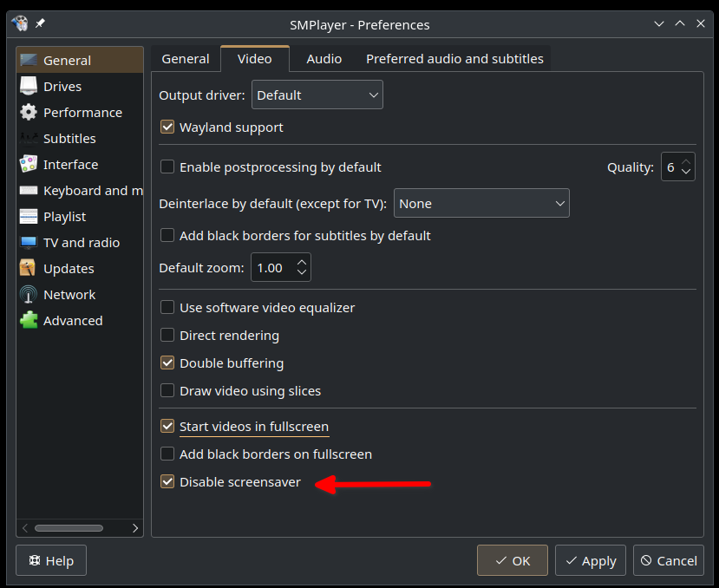This screenshot has width=719, height=588.
Task: Open the Deinterlace by default dropdown
Action: point(481,203)
